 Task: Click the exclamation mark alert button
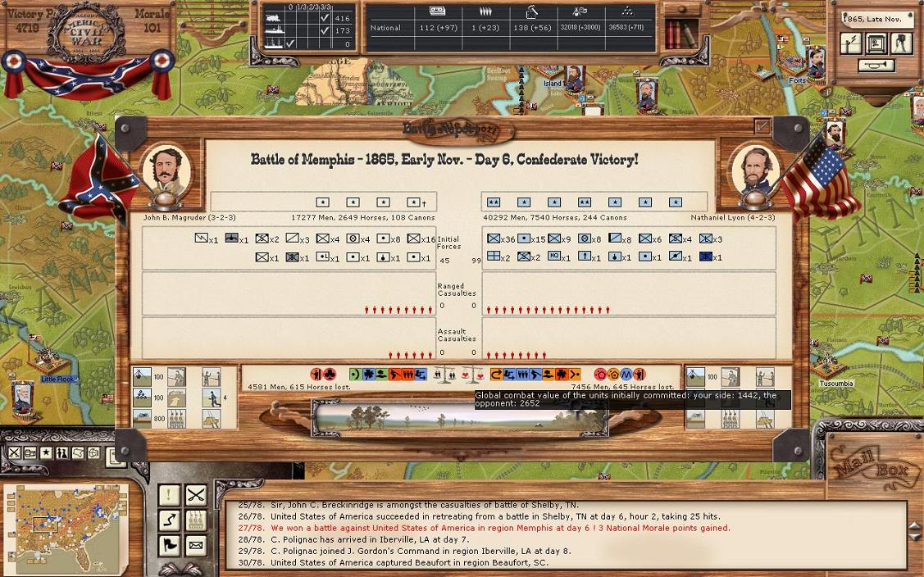pyautogui.click(x=169, y=494)
